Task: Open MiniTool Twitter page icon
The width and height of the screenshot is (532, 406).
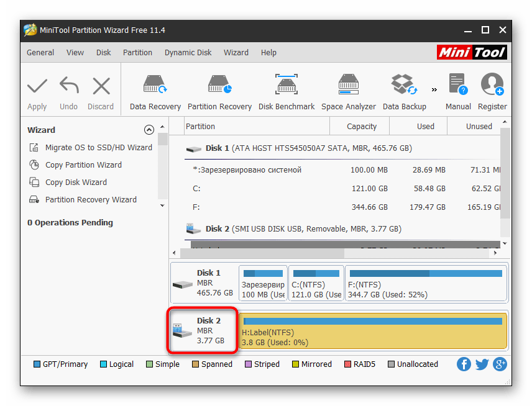Action: (x=482, y=364)
